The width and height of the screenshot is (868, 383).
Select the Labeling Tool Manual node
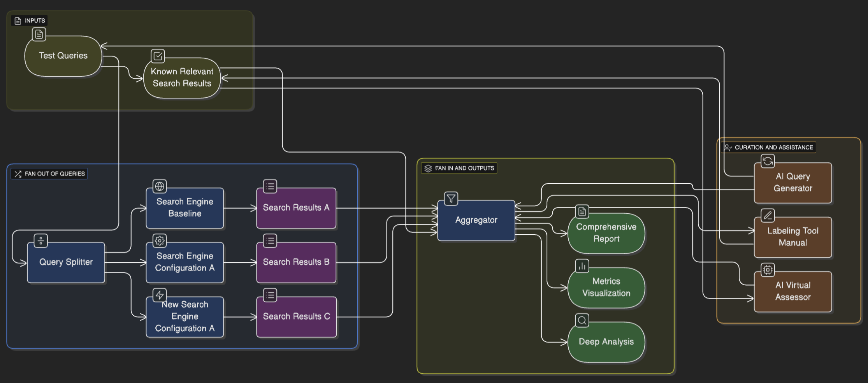(793, 237)
